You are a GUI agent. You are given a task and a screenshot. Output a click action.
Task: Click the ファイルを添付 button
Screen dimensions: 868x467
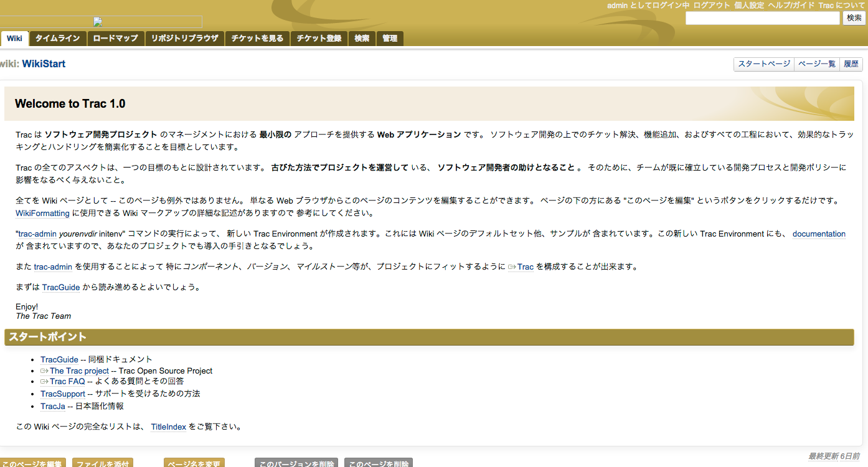pos(103,463)
